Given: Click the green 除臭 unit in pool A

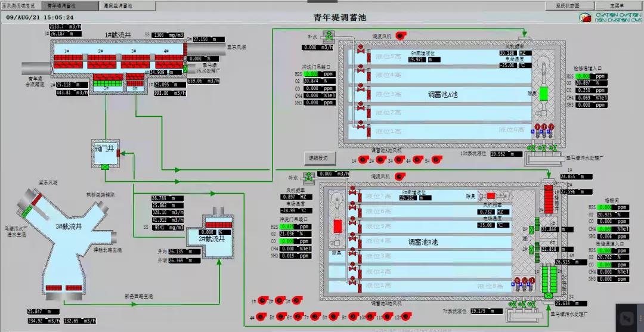Looking at the screenshot, I should (543, 95).
